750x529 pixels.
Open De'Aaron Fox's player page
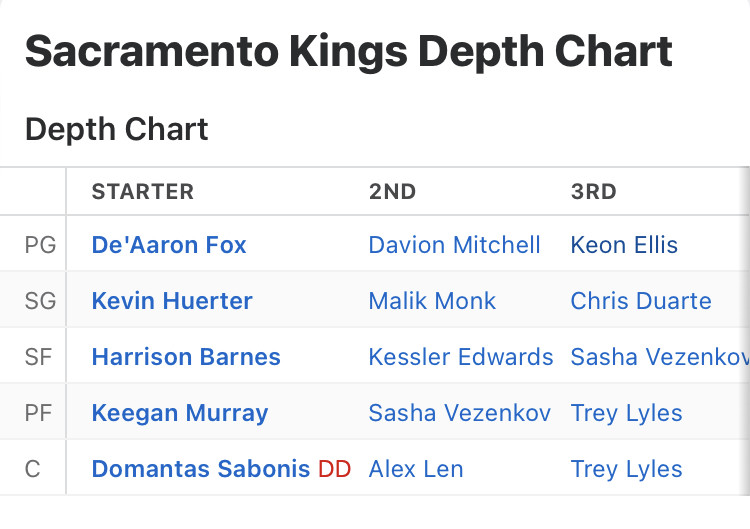(x=169, y=245)
